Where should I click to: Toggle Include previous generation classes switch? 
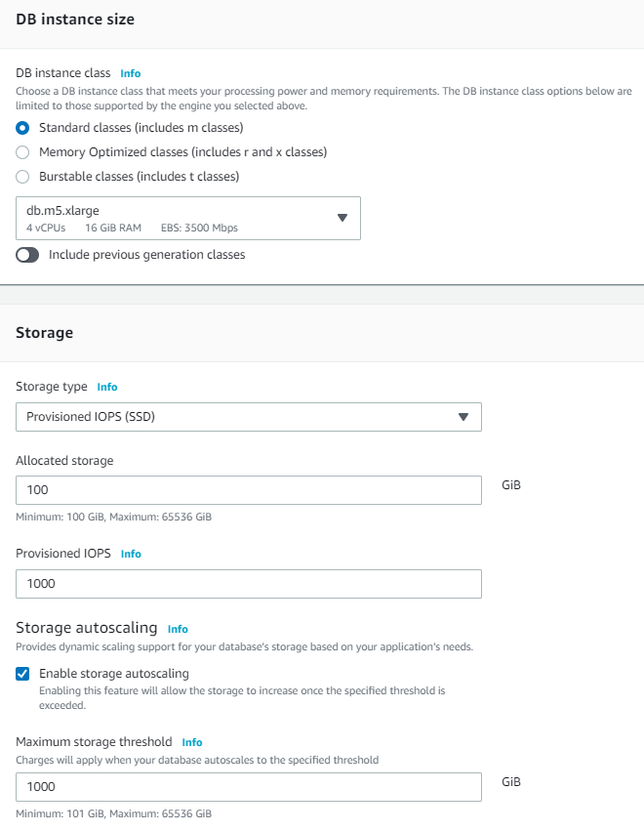pos(27,255)
